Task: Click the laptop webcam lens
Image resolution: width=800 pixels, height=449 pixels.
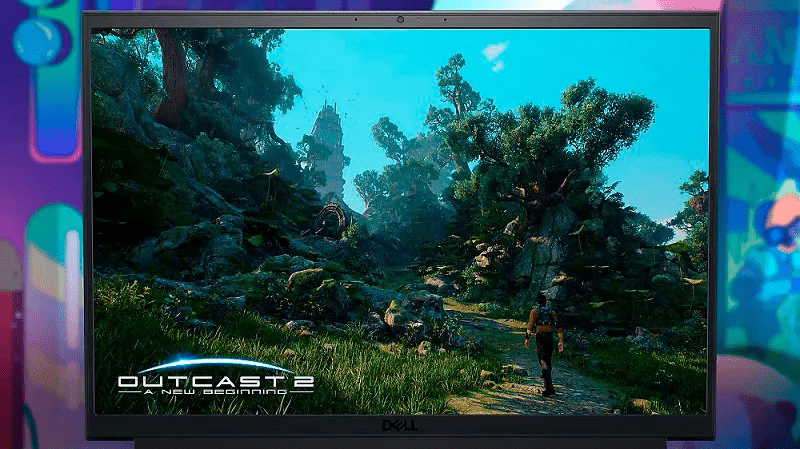Action: [x=401, y=19]
